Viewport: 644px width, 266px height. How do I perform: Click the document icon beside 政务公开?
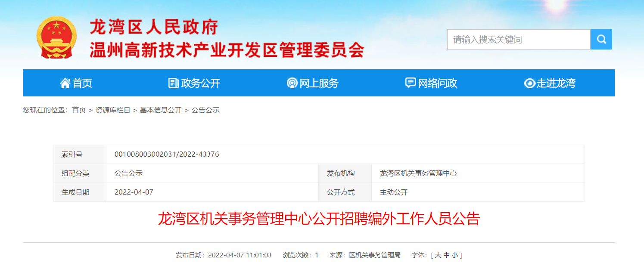[x=173, y=83]
